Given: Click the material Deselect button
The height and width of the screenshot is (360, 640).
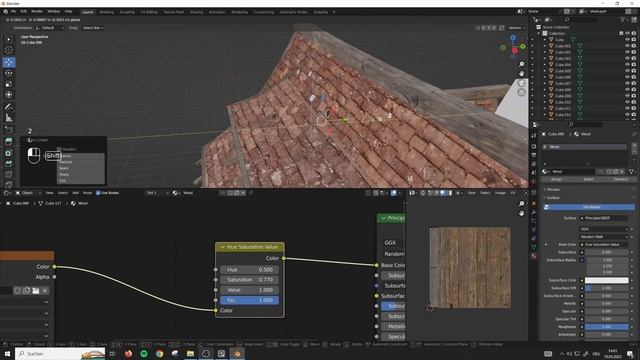Looking at the screenshot, I should click(620, 179).
